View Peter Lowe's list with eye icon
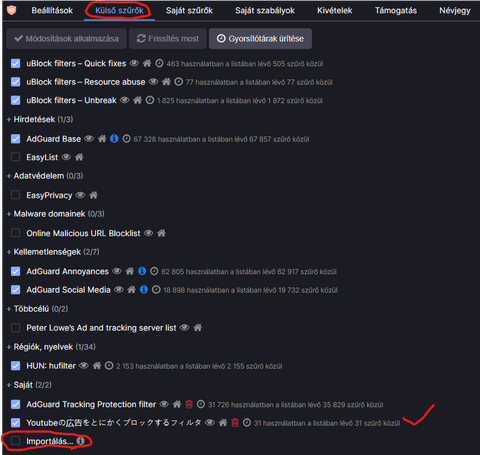 [184, 328]
